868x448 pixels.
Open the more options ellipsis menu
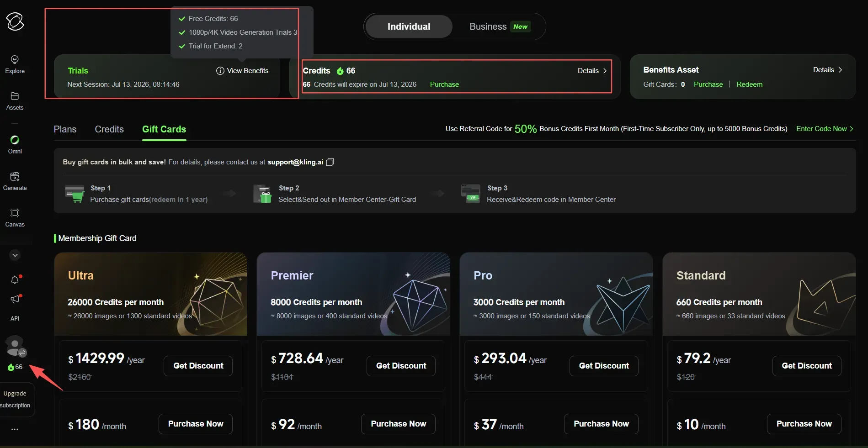point(15,429)
